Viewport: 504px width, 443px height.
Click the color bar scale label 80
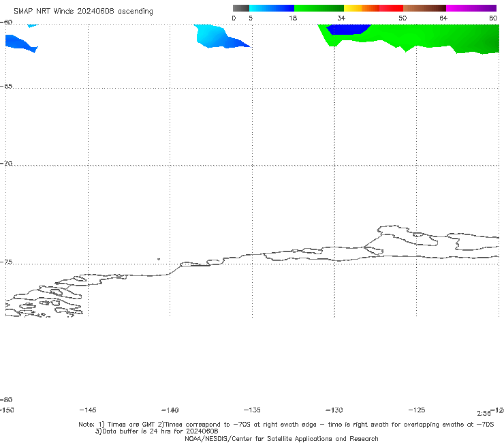pos(493,18)
